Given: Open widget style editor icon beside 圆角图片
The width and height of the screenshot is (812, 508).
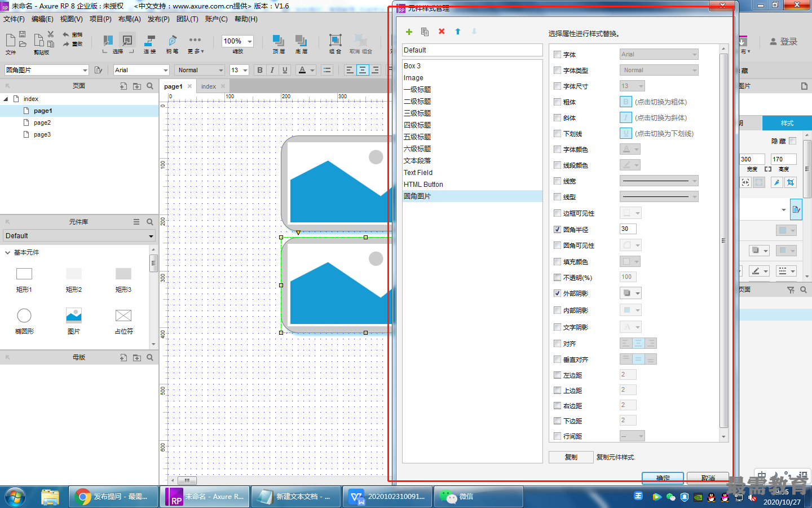Looking at the screenshot, I should pos(98,70).
